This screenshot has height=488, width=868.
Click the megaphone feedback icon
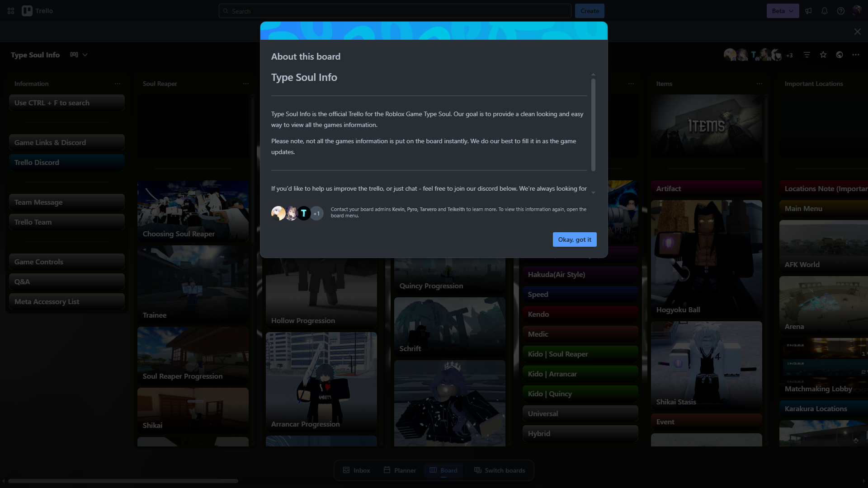[x=808, y=11]
